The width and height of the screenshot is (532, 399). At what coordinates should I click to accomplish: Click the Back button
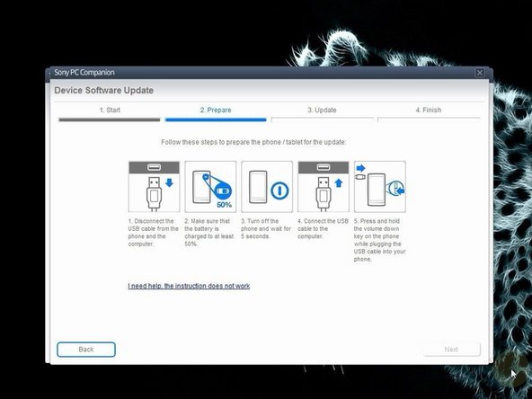(86, 350)
